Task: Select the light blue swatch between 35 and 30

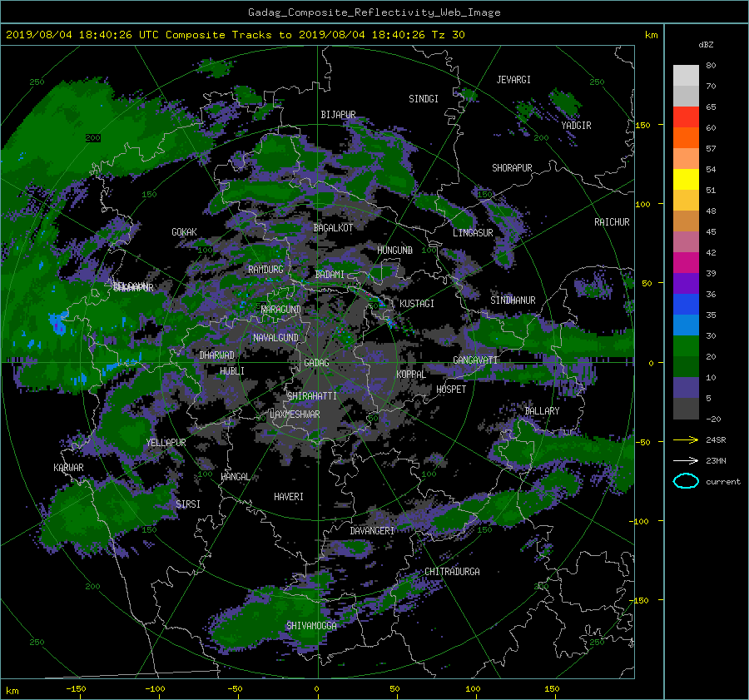Action: pos(686,325)
